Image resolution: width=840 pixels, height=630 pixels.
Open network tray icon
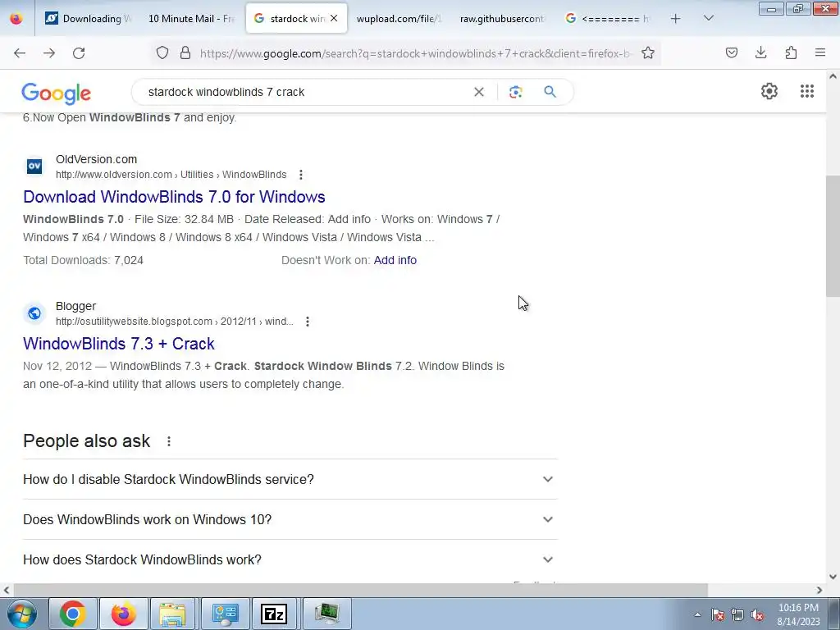click(737, 614)
